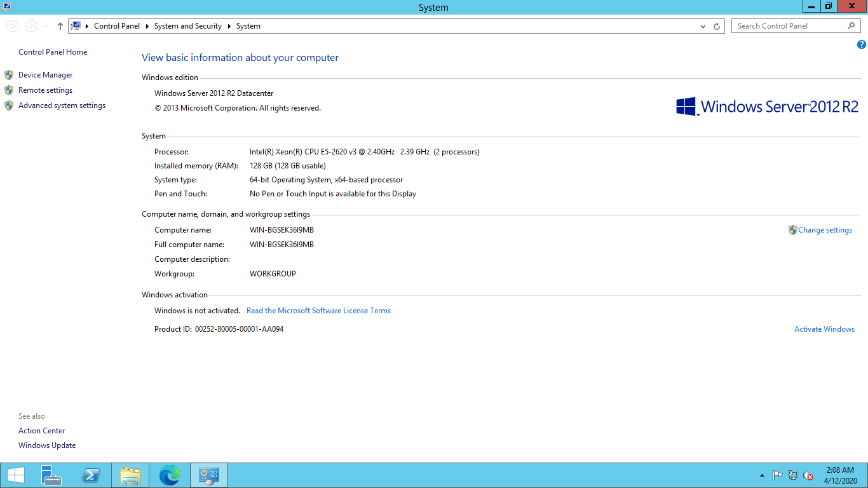This screenshot has height=488, width=868.
Task: Expand the chevron after Control Panel breadcrumb
Action: [147, 26]
